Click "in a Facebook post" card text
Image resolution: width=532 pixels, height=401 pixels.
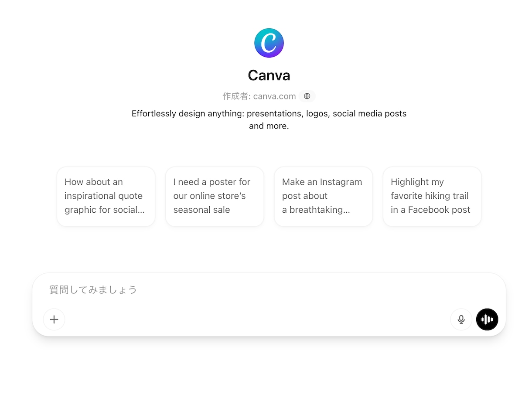(430, 210)
